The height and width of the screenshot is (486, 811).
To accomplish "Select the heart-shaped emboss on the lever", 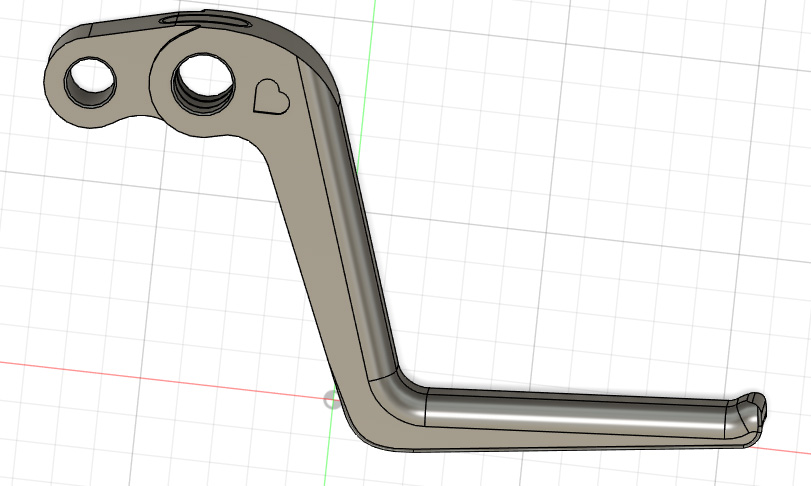I will point(271,97).
